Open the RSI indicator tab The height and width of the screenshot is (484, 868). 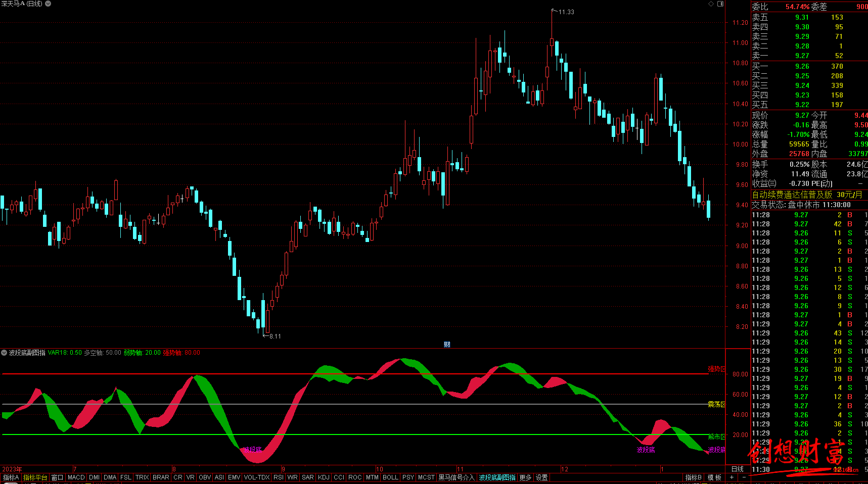279,477
